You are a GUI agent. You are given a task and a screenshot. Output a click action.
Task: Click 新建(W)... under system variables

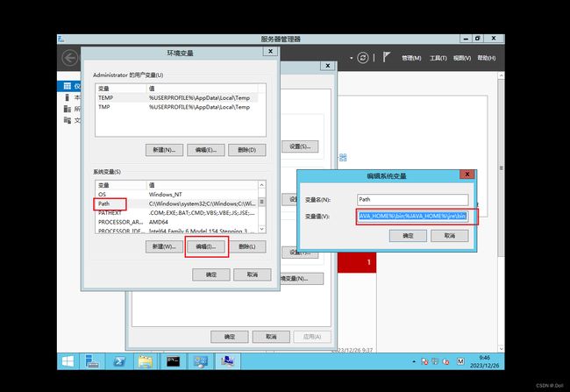164,246
